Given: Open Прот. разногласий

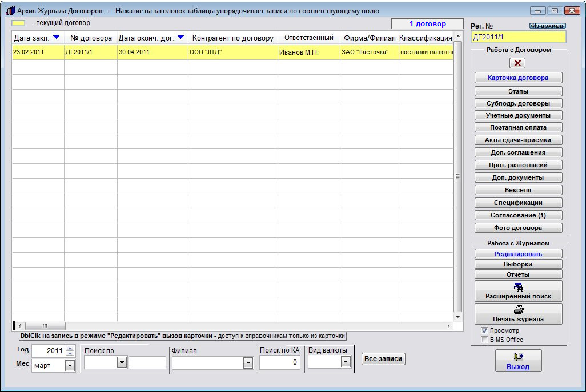Looking at the screenshot, I should point(519,165).
